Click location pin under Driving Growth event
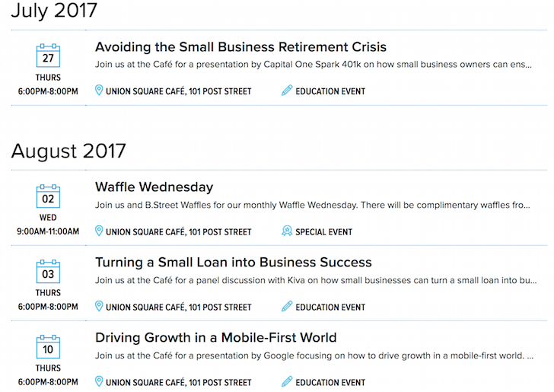 (x=99, y=381)
